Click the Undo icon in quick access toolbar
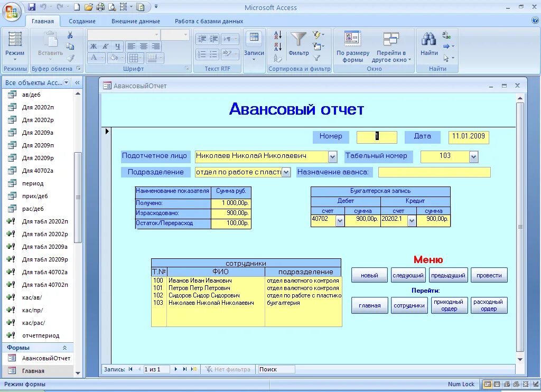Screen dimensions: 541x392 (43, 7)
